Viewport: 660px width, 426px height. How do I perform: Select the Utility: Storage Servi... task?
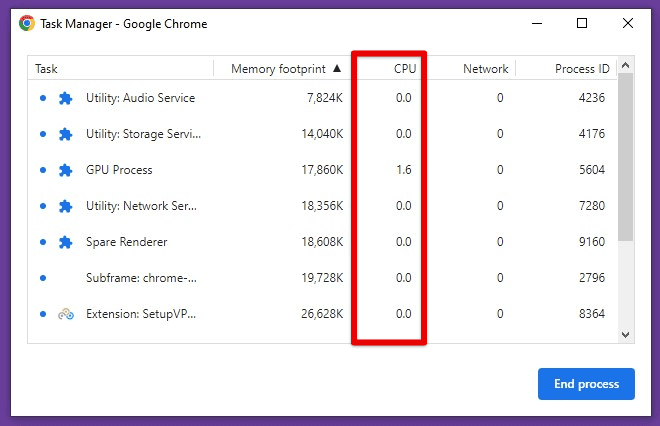coord(144,134)
